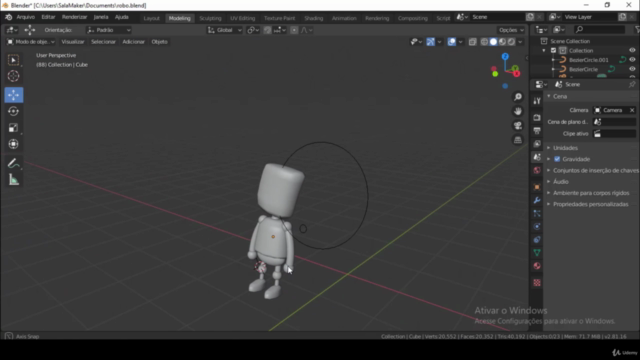Open the Output properties tab
640x360 pixels.
tap(537, 131)
